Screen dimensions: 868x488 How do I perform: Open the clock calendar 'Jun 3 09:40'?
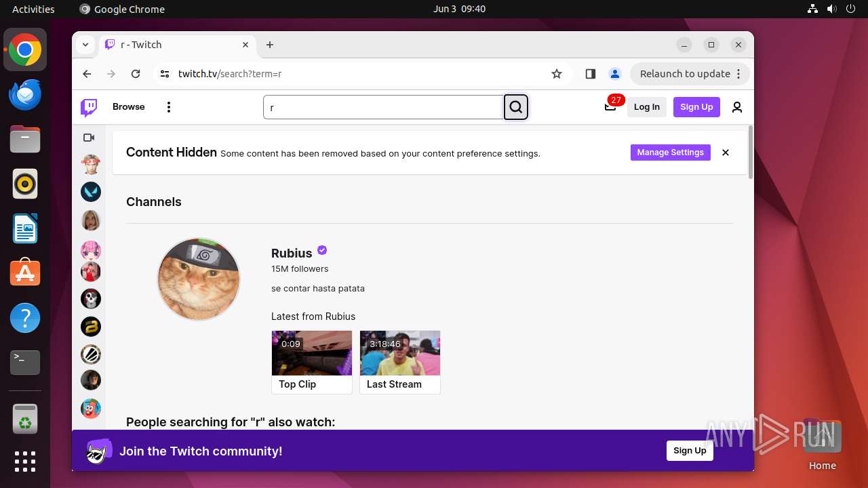[459, 9]
